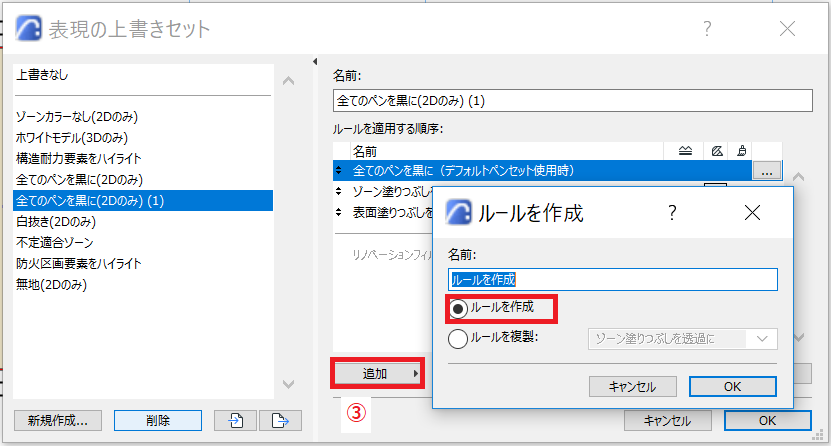Viewport: 831px width, 446px height.
Task: Click the rule name input field
Action: [x=613, y=279]
